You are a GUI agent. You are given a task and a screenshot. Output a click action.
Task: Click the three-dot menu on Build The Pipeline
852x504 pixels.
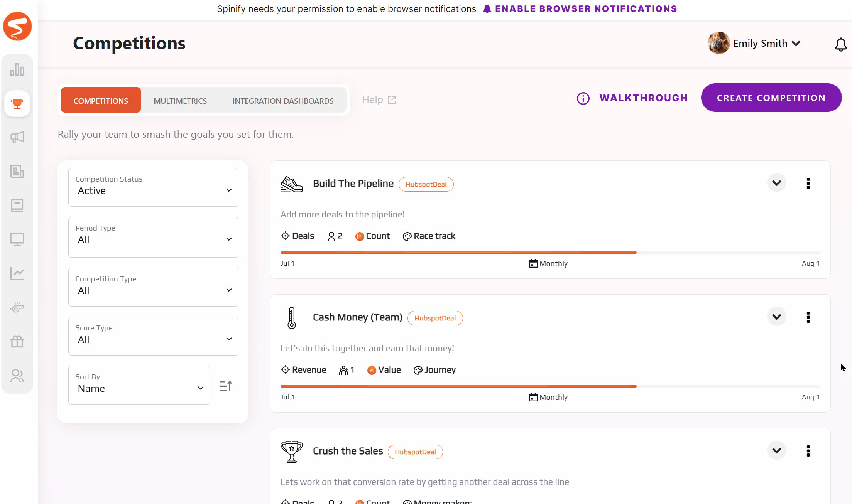(x=808, y=184)
